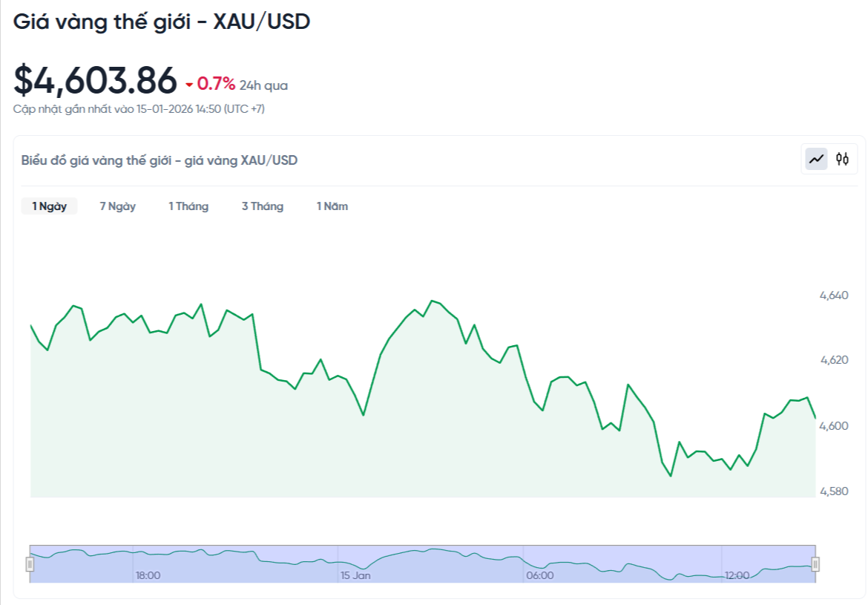Click the 15 Jan marker in the navigator
Image resolution: width=868 pixels, height=605 pixels.
pos(355,575)
